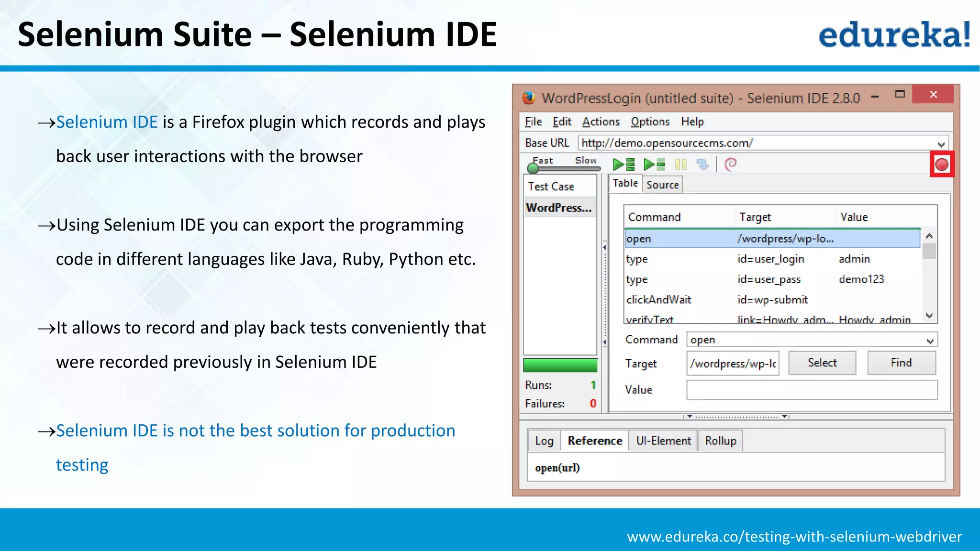Screen dimensions: 980x551
Task: Select the id=user_pass type row
Action: click(772, 279)
